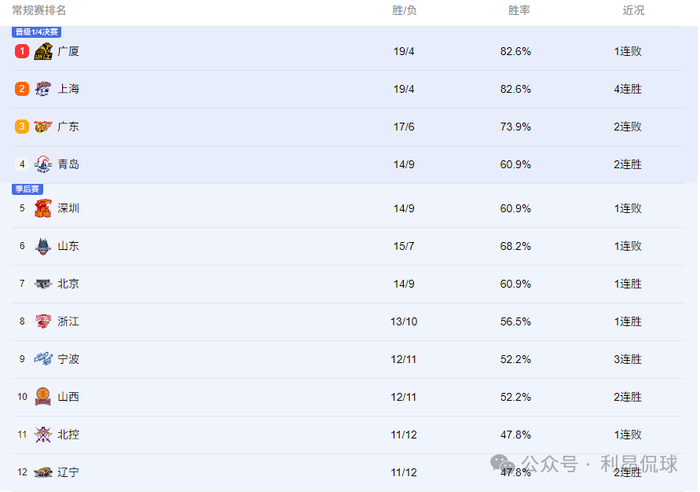Click the 上海 team logo icon
The height and width of the screenshot is (492, 700).
(43, 89)
